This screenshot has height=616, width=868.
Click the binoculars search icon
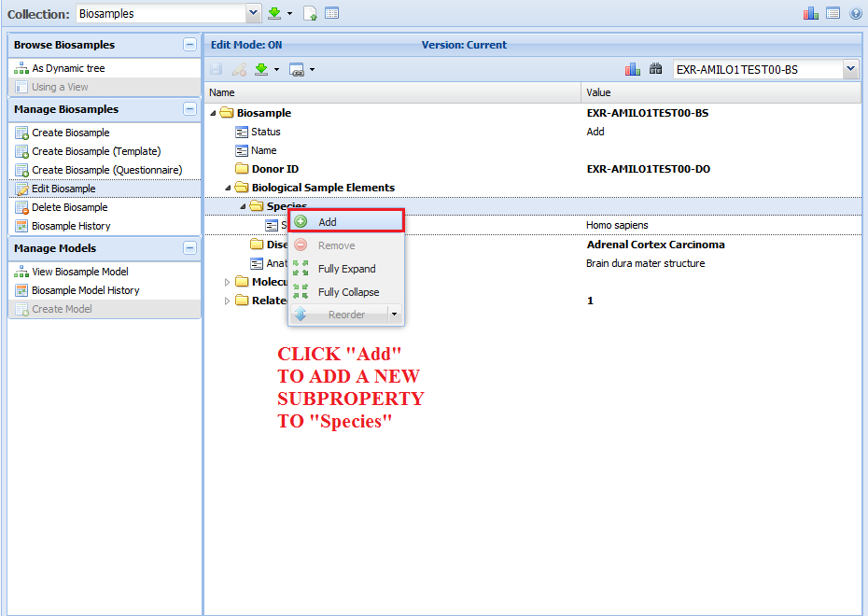click(655, 69)
